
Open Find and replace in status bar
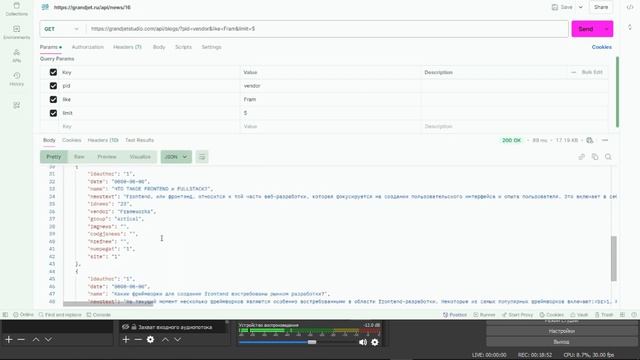[60, 315]
